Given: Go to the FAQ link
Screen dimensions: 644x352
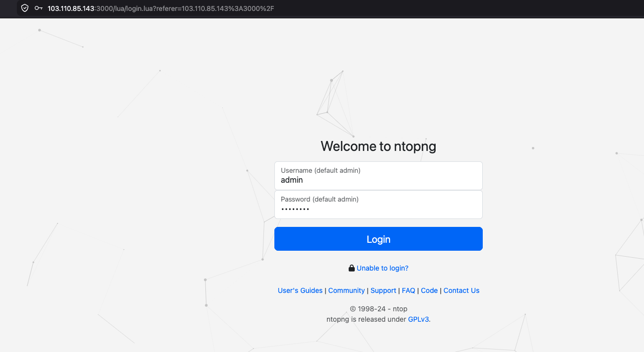Looking at the screenshot, I should pyautogui.click(x=408, y=290).
